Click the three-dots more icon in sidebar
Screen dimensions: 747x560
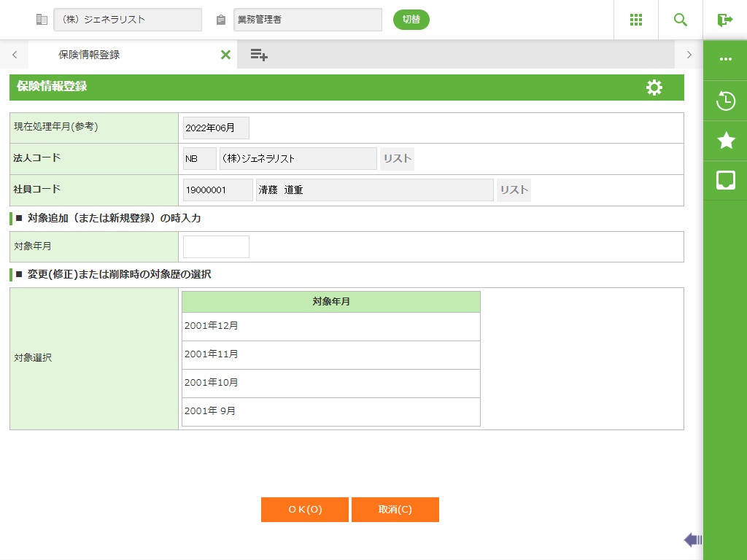tap(726, 60)
